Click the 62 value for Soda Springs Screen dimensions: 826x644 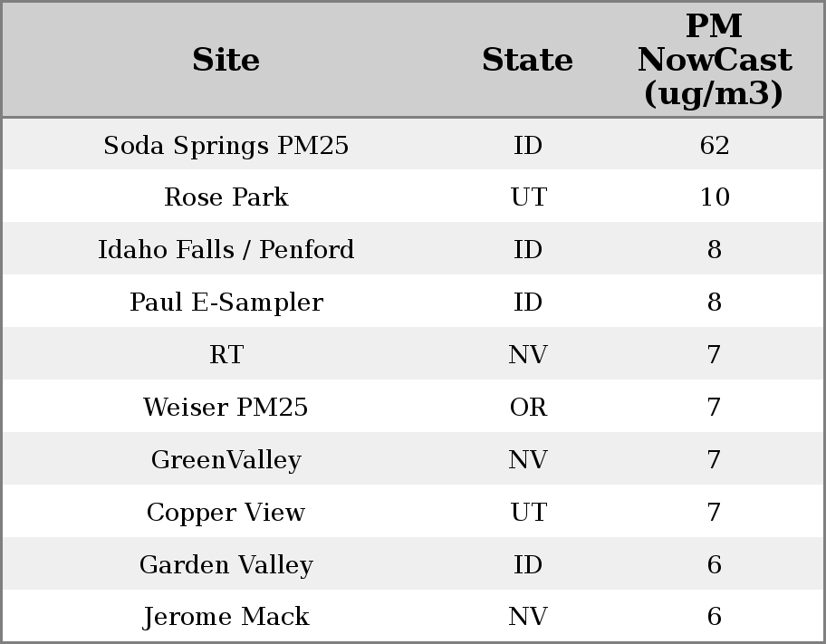[x=714, y=145]
